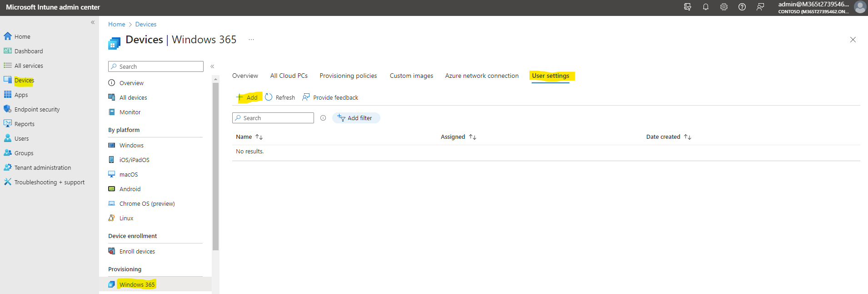Click the Troubleshooting + support icon

point(8,182)
